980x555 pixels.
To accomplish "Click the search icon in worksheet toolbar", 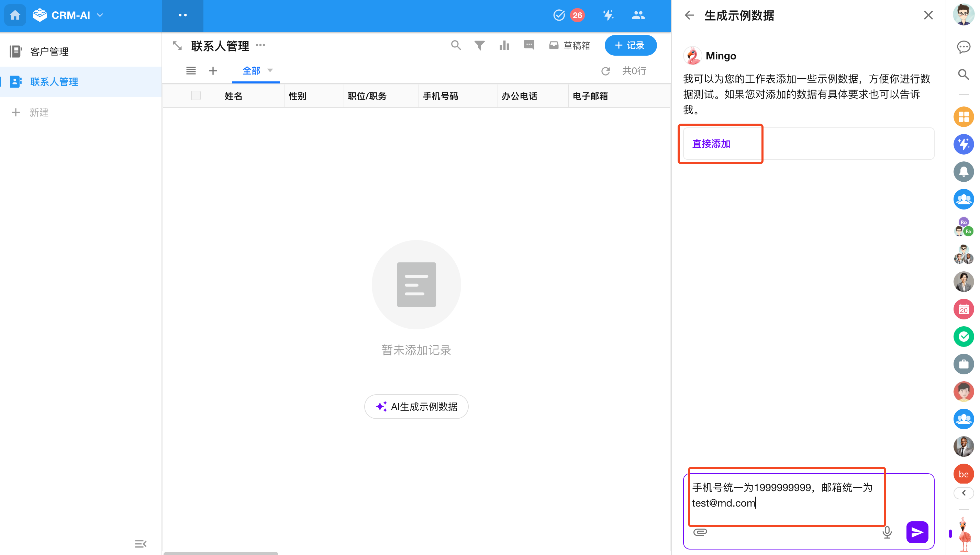I will pos(456,45).
